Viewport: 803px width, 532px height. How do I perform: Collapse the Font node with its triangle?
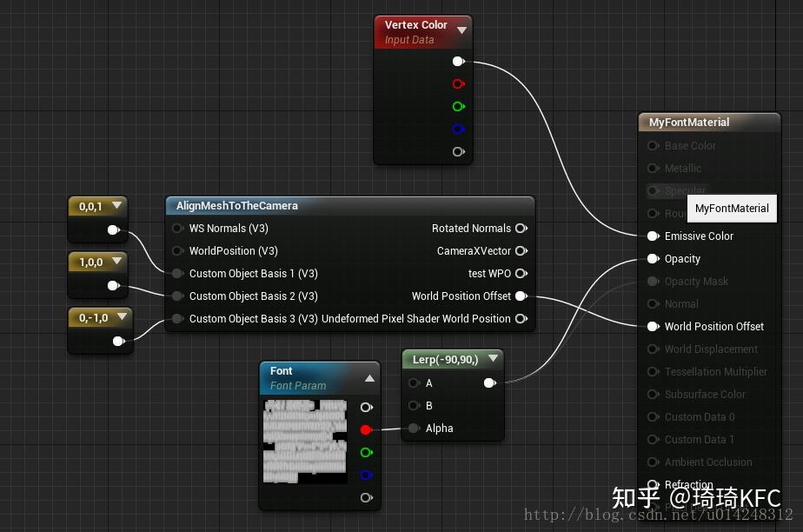click(368, 377)
